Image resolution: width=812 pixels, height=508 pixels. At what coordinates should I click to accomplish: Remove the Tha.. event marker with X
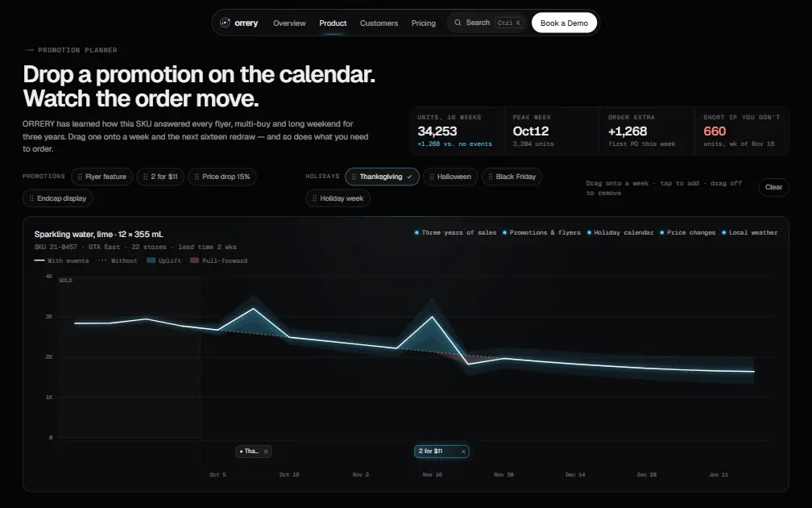click(x=266, y=452)
